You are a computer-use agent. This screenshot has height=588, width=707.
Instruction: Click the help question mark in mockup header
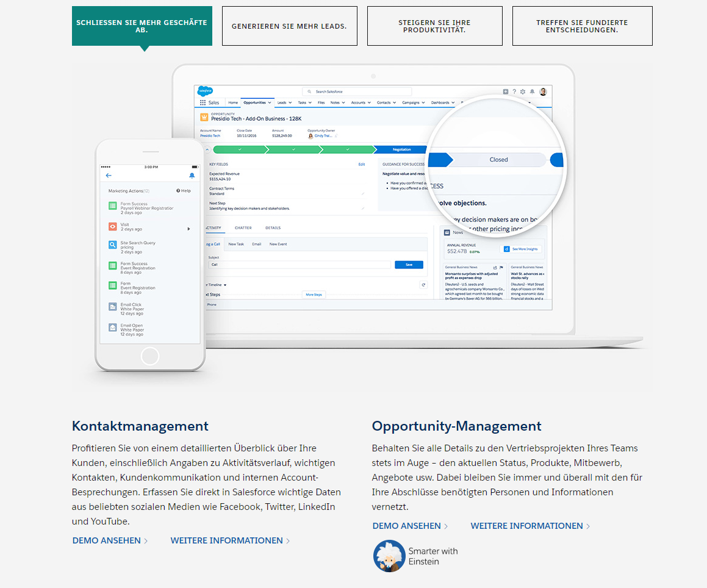point(514,91)
